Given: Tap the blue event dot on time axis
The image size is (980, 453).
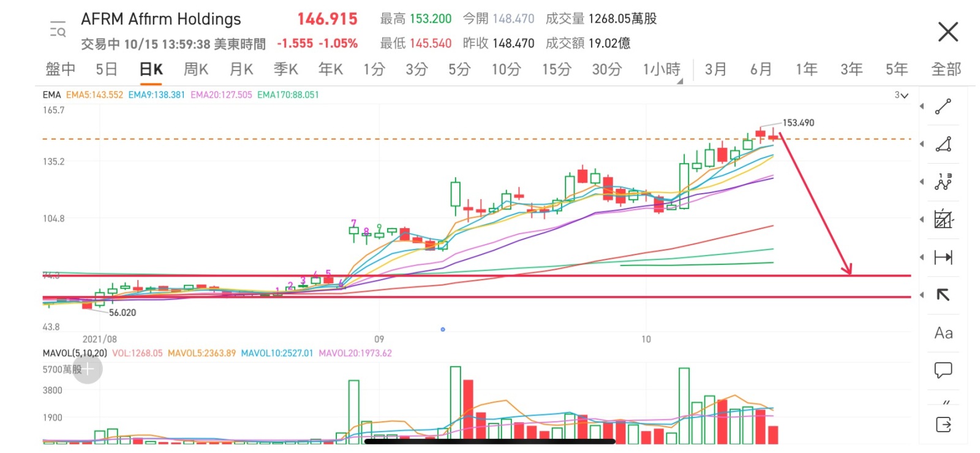Looking at the screenshot, I should click(x=443, y=329).
